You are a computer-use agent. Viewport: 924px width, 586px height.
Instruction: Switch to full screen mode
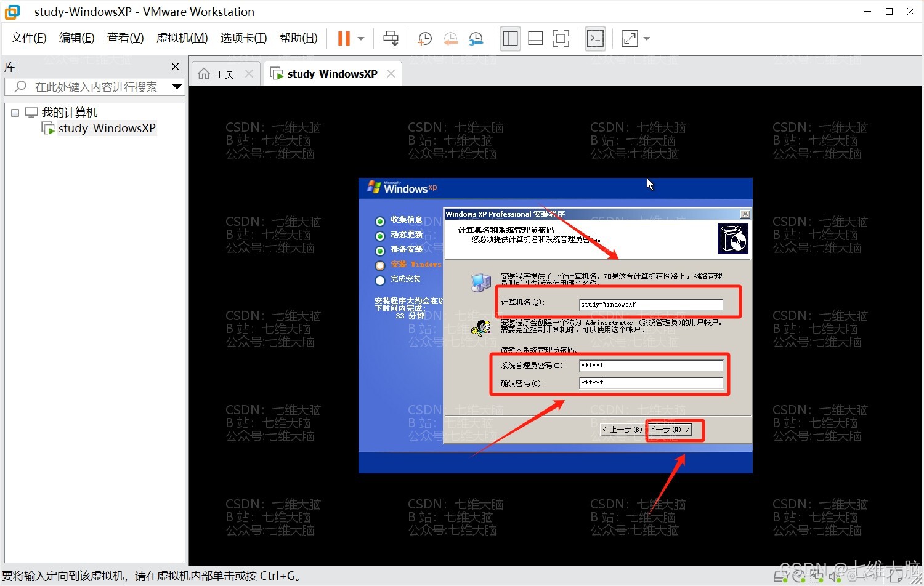[x=561, y=39]
